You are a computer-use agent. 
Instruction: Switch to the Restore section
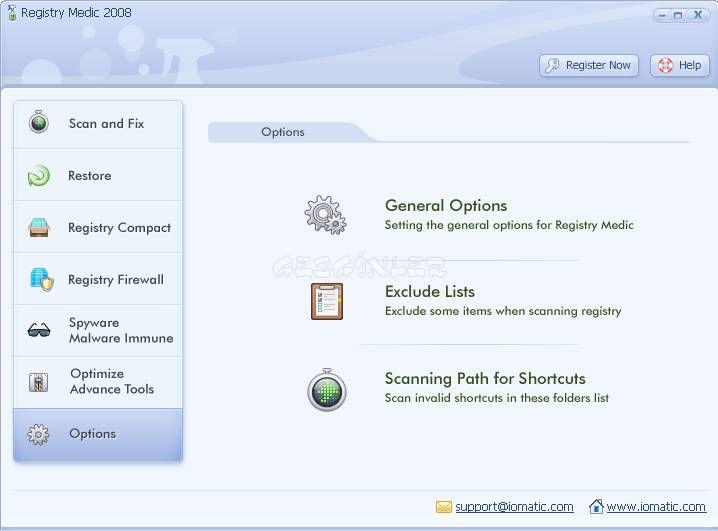98,175
